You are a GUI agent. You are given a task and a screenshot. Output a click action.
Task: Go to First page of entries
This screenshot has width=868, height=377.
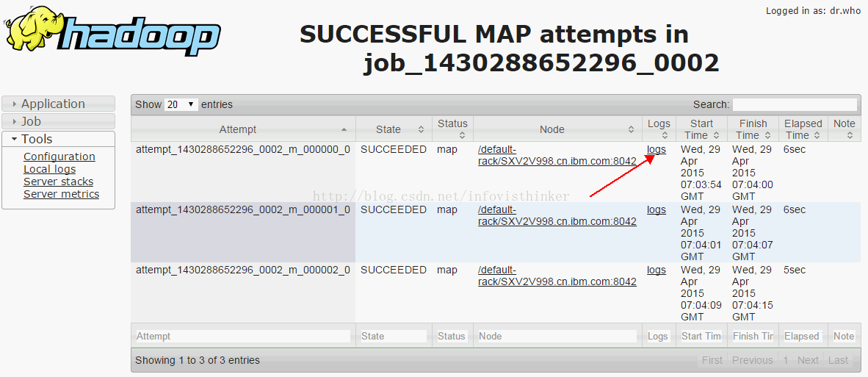712,360
